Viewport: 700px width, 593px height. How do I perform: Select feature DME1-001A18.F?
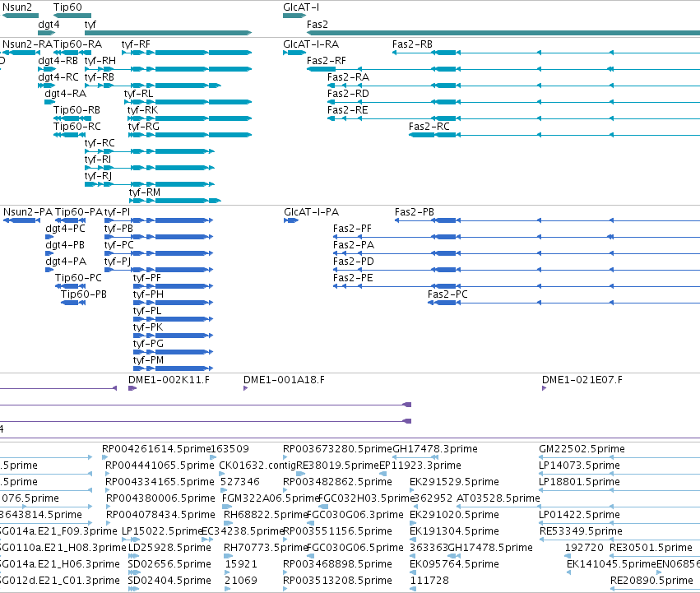pyautogui.click(x=284, y=380)
